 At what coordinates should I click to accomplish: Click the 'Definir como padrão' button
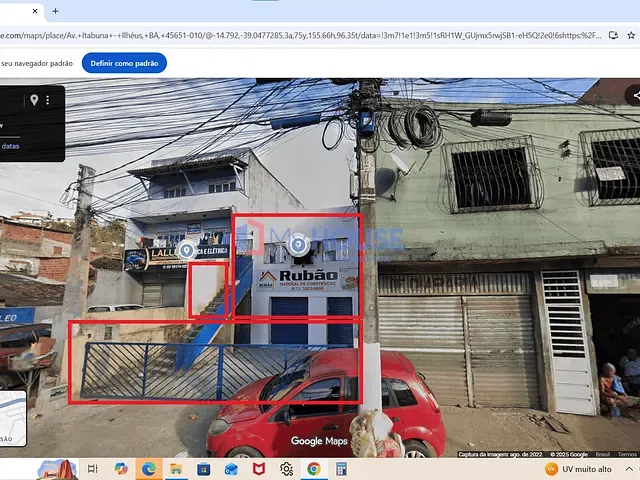[x=124, y=63]
